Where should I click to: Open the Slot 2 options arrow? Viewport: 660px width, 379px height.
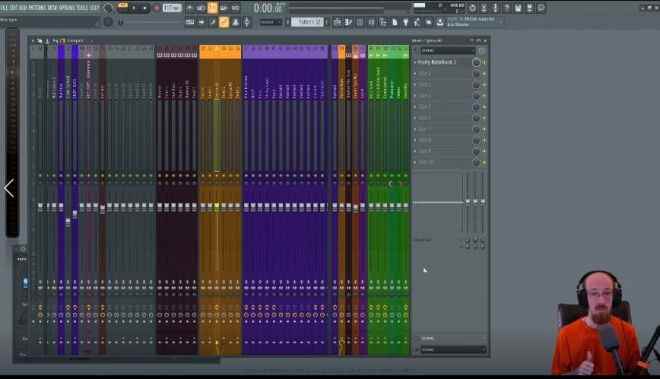click(x=415, y=73)
